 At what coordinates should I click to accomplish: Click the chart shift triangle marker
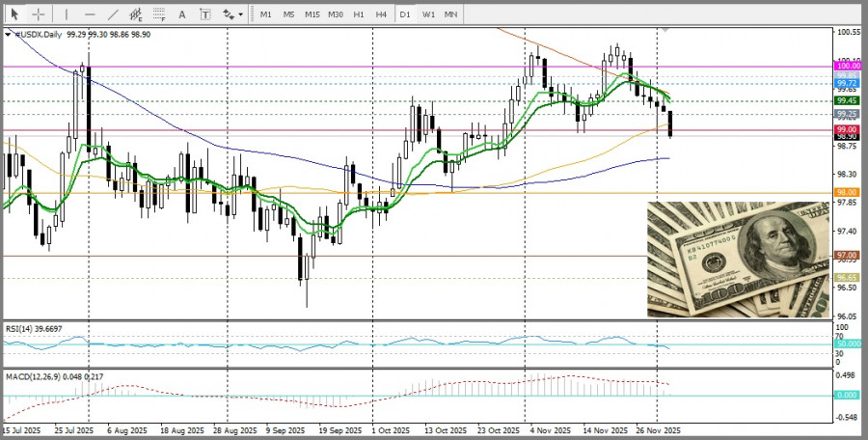pos(664,31)
